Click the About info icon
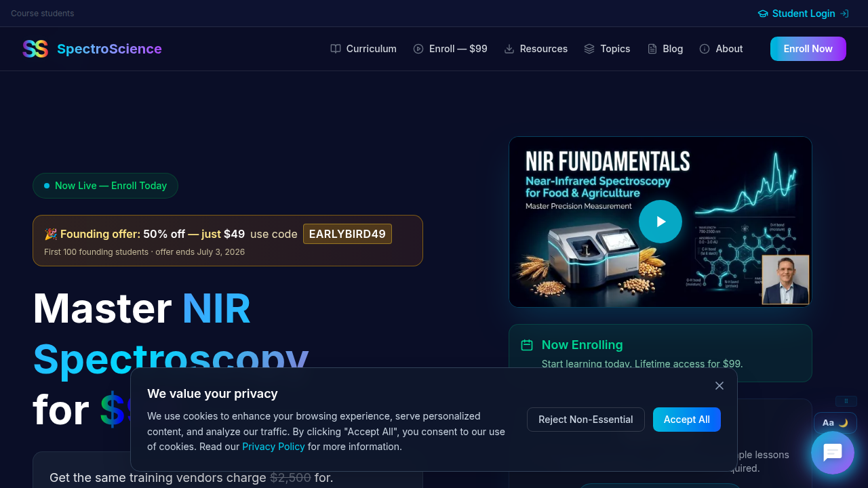This screenshot has height=488, width=868. coord(705,49)
